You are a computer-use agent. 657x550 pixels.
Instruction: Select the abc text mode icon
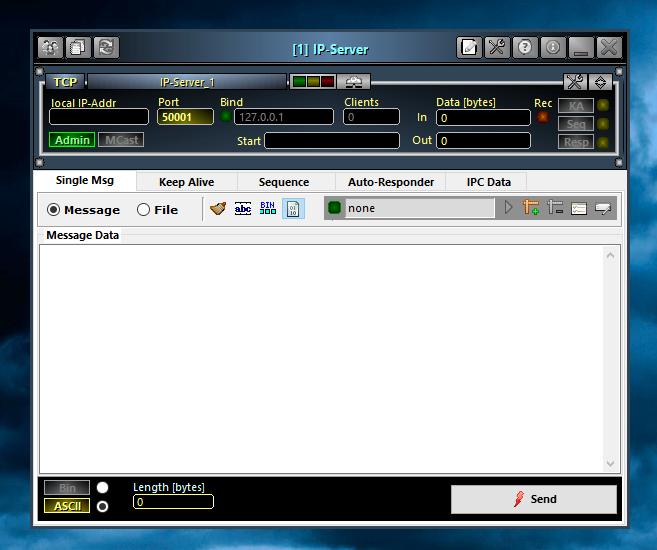[x=243, y=208]
